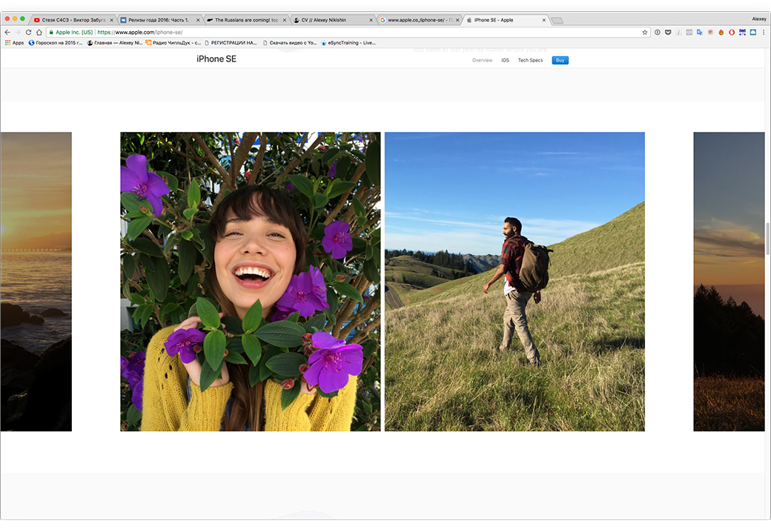This screenshot has height=532, width=771.
Task: Show the next dusk forest photo
Action: (729, 282)
